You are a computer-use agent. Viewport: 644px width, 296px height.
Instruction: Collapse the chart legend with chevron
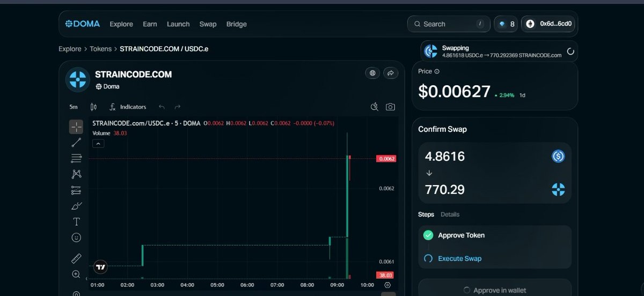(x=98, y=144)
